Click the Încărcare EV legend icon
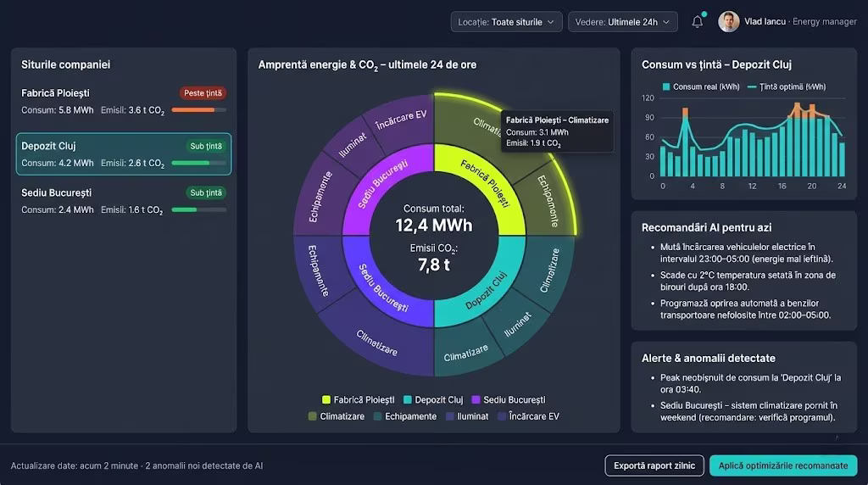This screenshot has width=868, height=485. (502, 416)
